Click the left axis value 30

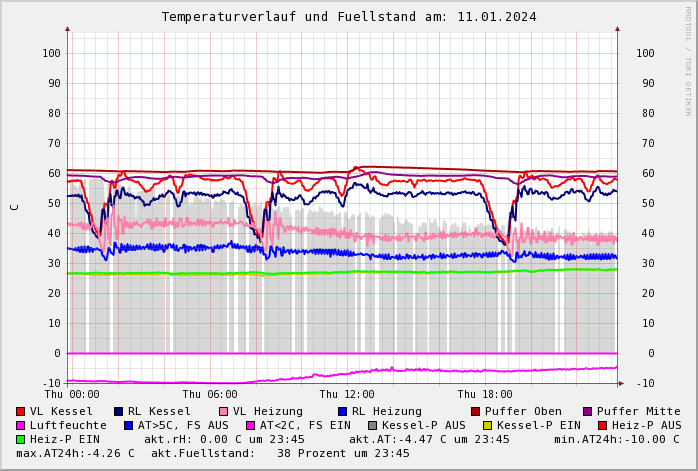point(54,264)
